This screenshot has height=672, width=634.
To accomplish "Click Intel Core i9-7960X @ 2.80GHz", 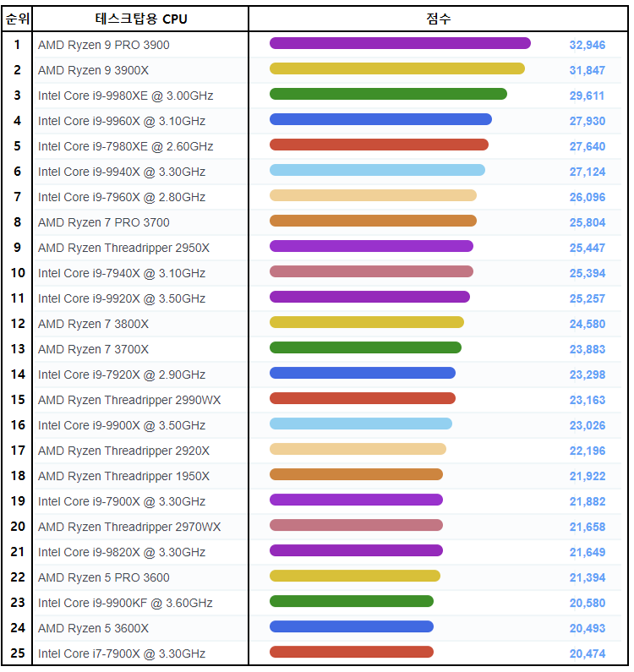I will click(122, 197).
